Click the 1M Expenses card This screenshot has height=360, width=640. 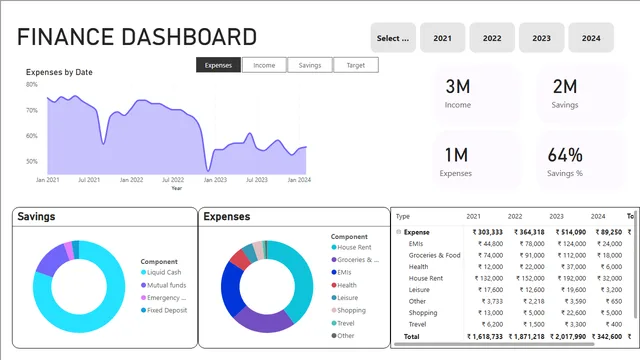point(476,160)
